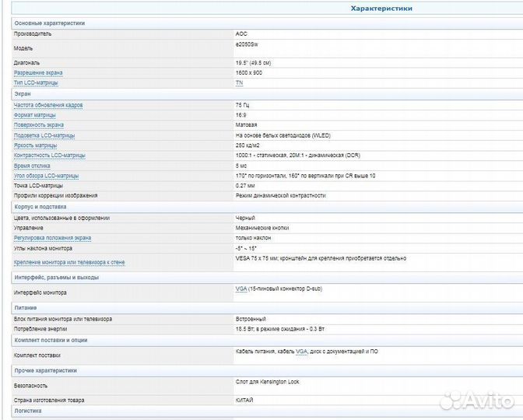Screen dimensions: 523x420
Task: Click the 'Производитель' row label
Action: [x=33, y=33]
